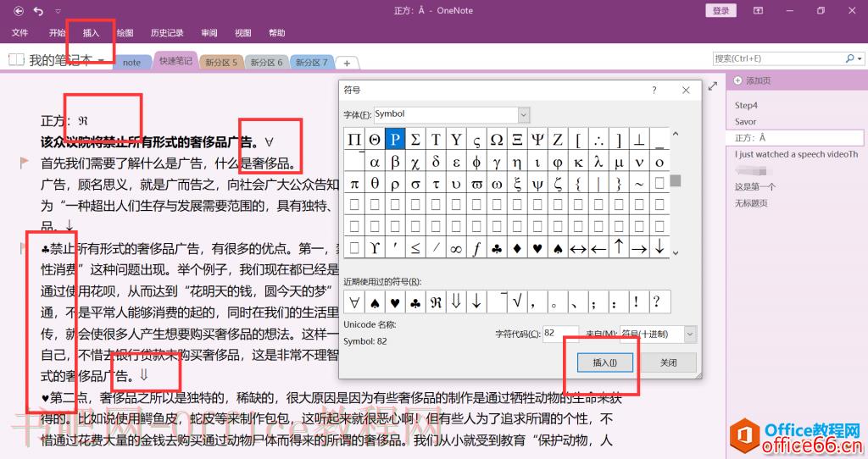
Task: Toggle the ribbon display options icon
Action: (x=759, y=10)
